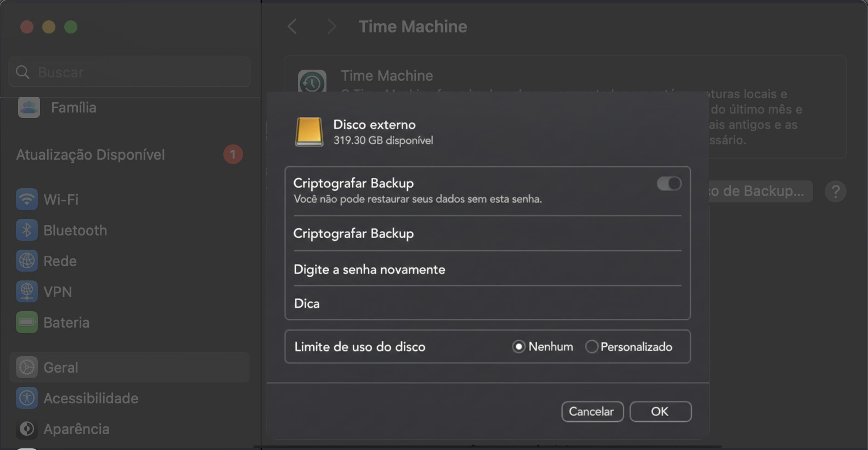Viewport: 868px width, 450px height.
Task: Enable the Criptografar Backup switch
Action: point(668,183)
